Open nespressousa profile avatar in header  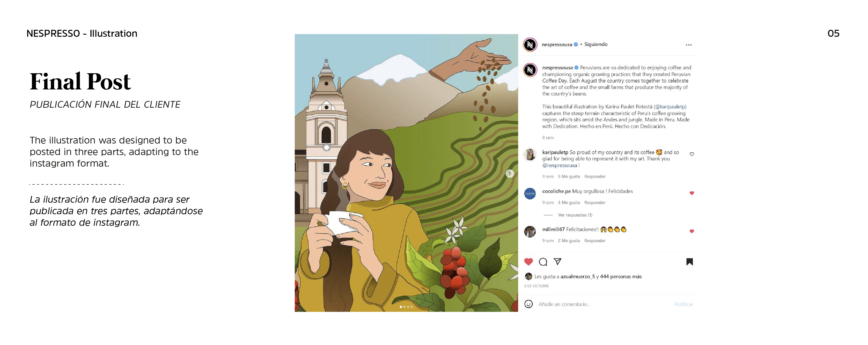tap(530, 44)
